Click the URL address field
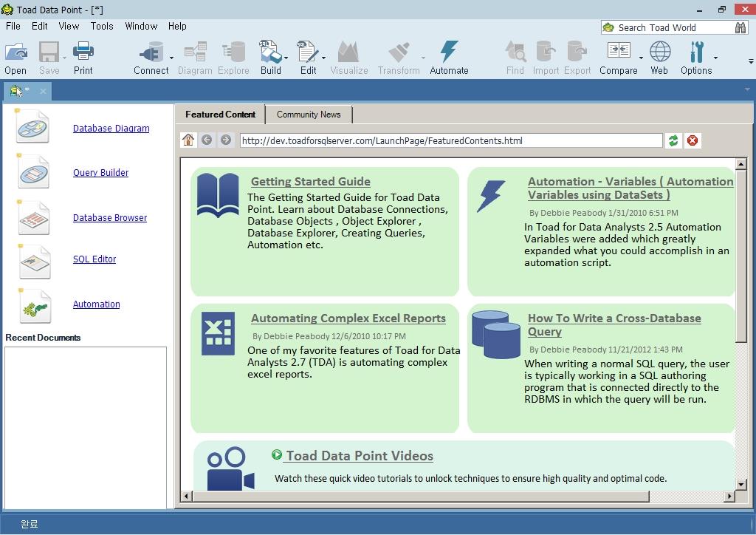Screen dimensions: 756x535 450,140
